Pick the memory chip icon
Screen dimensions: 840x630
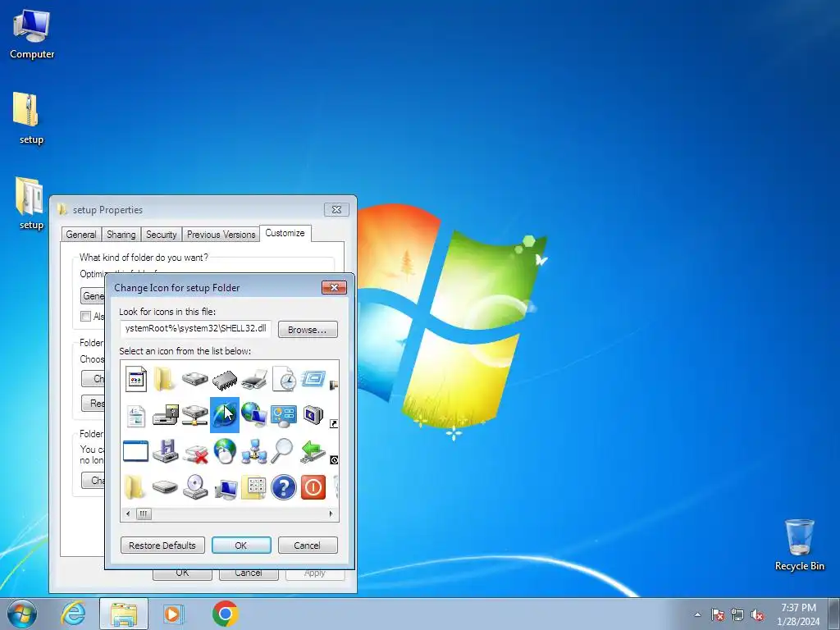point(225,380)
